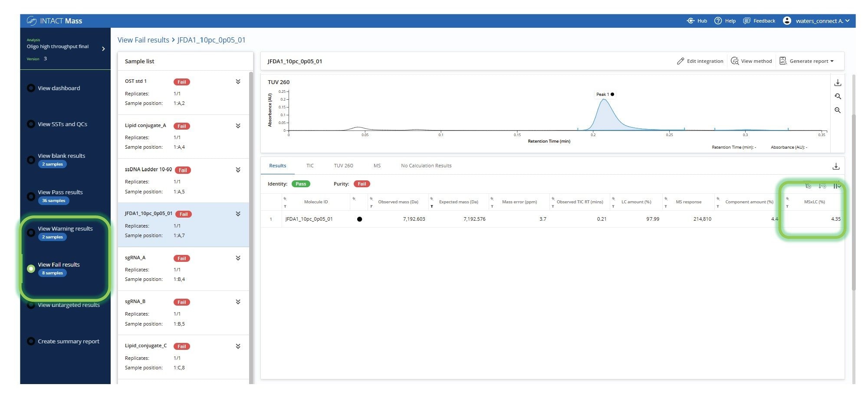
Task: Reset the chromatogram zoom
Action: pyautogui.click(x=838, y=97)
